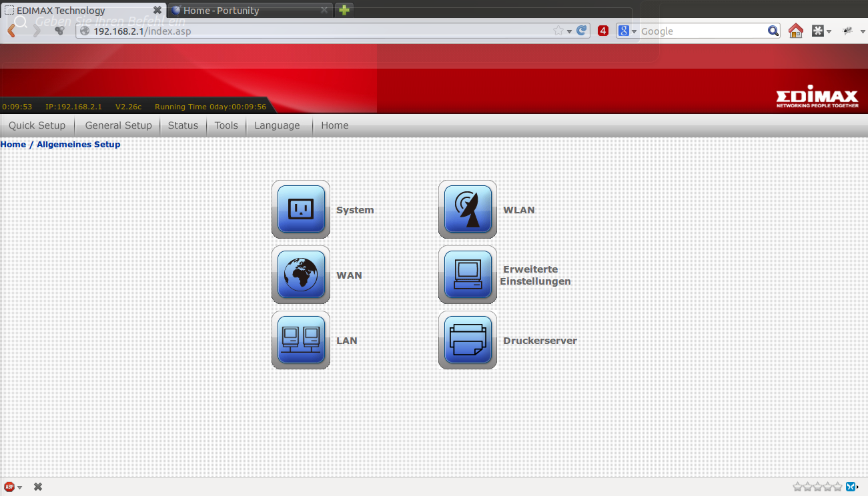
Task: Open the Quick Setup menu
Action: [x=37, y=125]
